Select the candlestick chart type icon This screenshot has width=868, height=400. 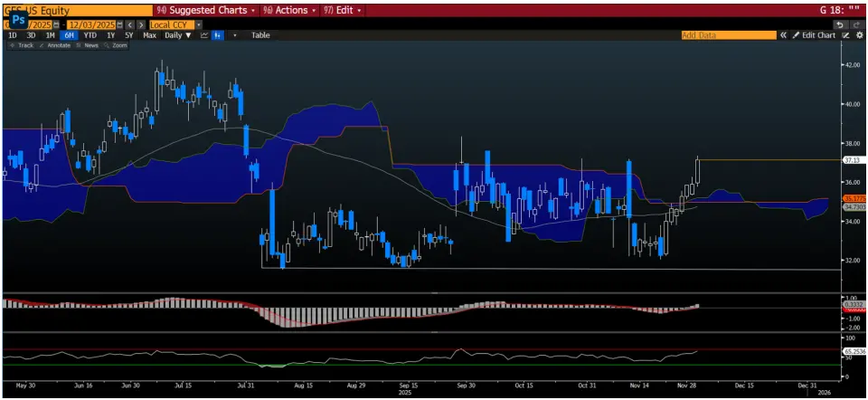[218, 35]
